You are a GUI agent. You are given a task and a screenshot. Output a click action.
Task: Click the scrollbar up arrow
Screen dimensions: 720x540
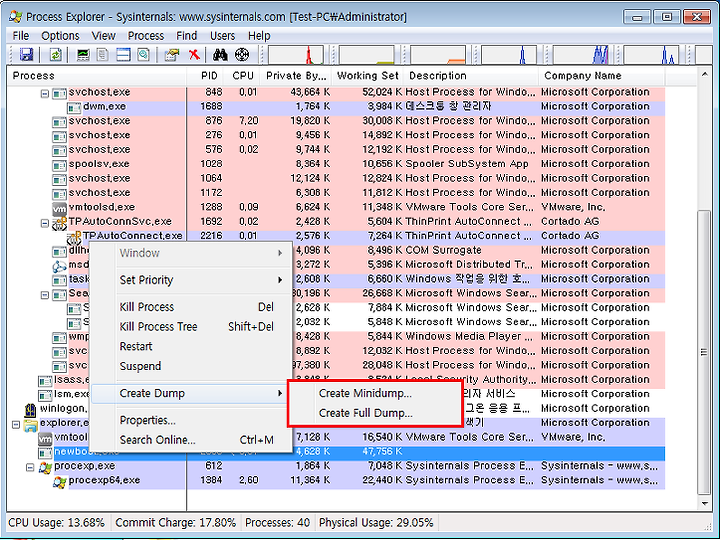pyautogui.click(x=704, y=74)
